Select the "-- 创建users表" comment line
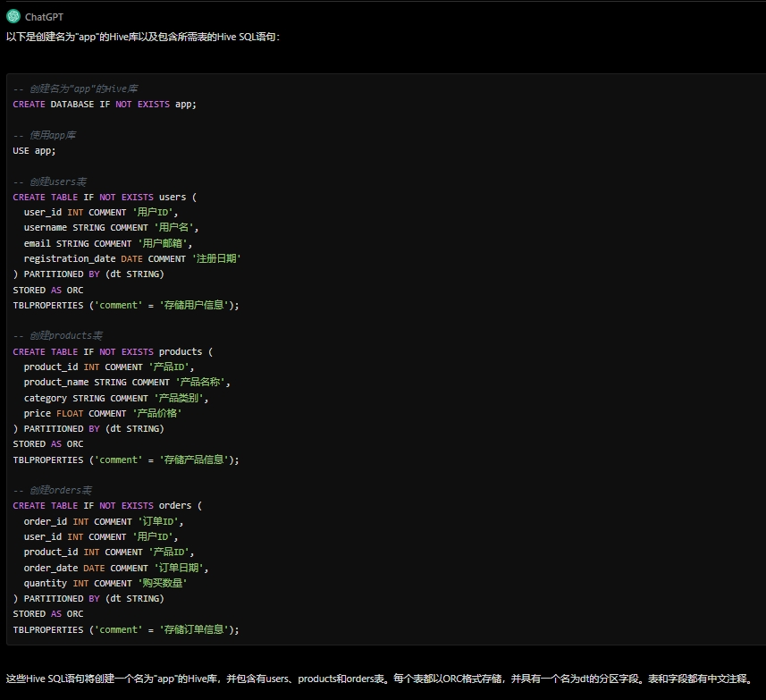The image size is (766, 700). tap(50, 181)
